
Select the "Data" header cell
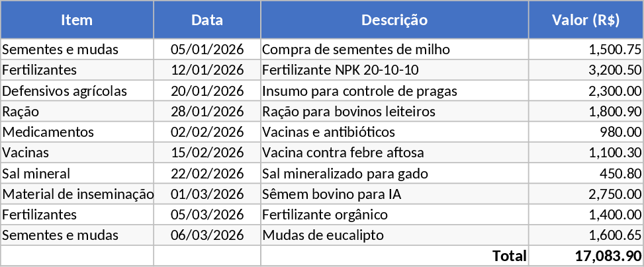click(x=207, y=20)
